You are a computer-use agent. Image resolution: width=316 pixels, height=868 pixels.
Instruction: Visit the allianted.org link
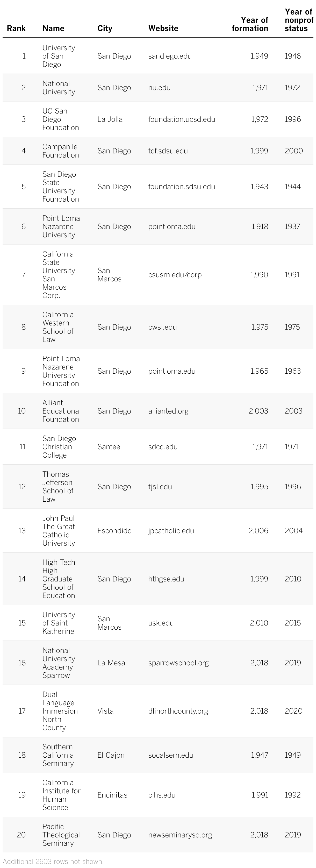pyautogui.click(x=168, y=411)
